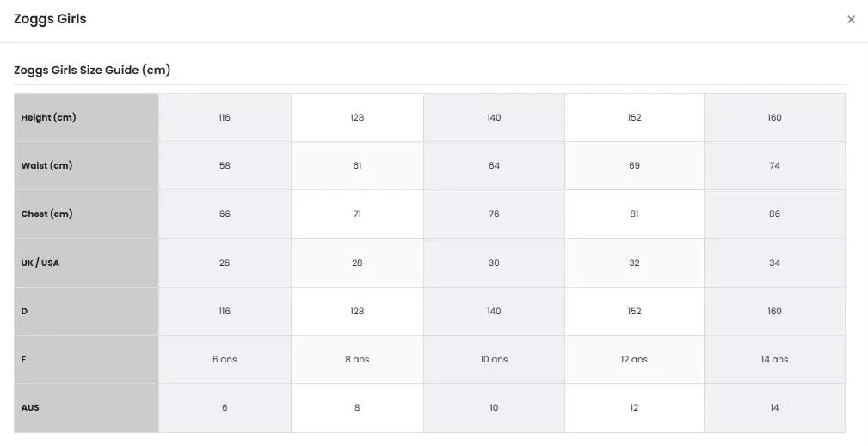This screenshot has width=868, height=446.
Task: Select chest measurement 71 cell
Action: point(357,214)
